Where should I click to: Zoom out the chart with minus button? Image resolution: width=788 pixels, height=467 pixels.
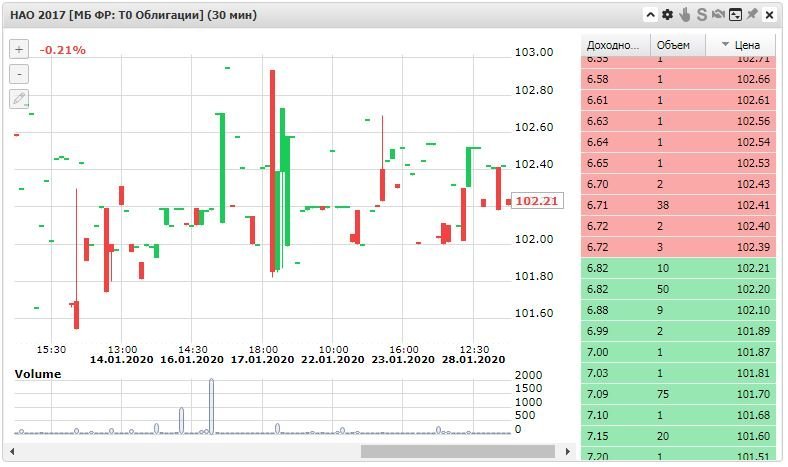(20, 74)
